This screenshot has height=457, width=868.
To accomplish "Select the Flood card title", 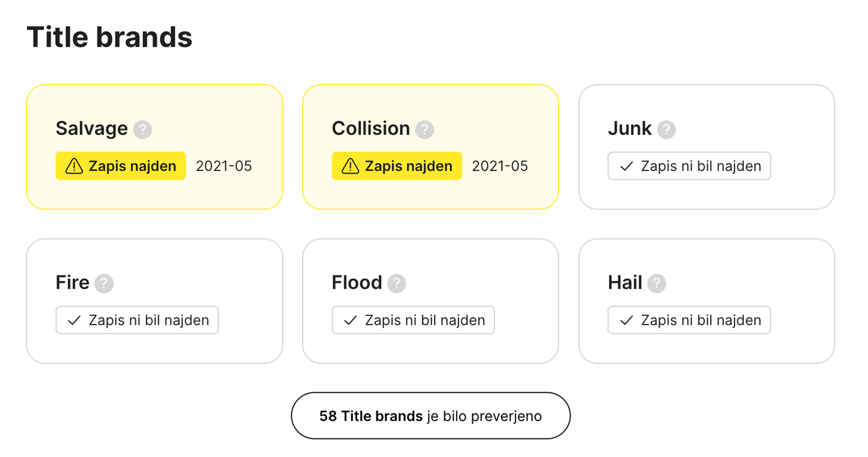I will [x=357, y=282].
